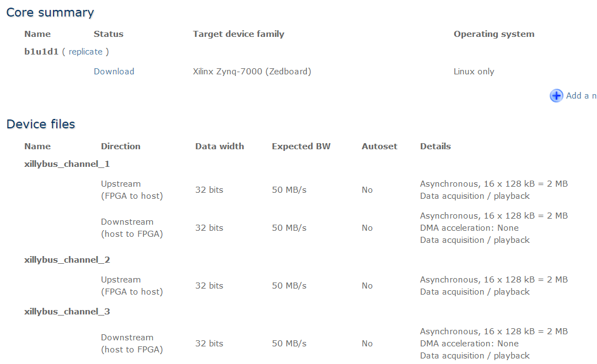Open the xillybus_channel_1 device file entry

[x=67, y=164]
